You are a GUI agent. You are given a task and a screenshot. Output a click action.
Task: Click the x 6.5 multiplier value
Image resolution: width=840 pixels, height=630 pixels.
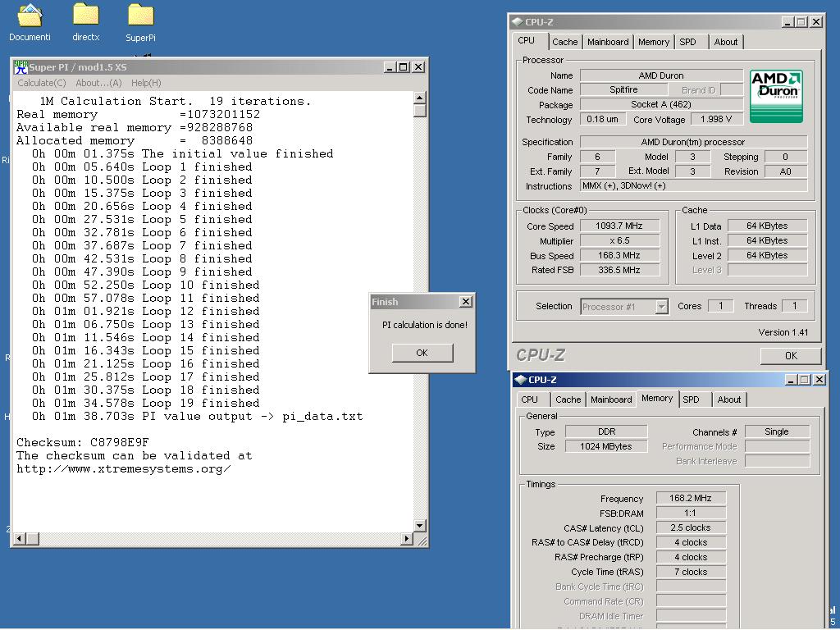tap(620, 240)
